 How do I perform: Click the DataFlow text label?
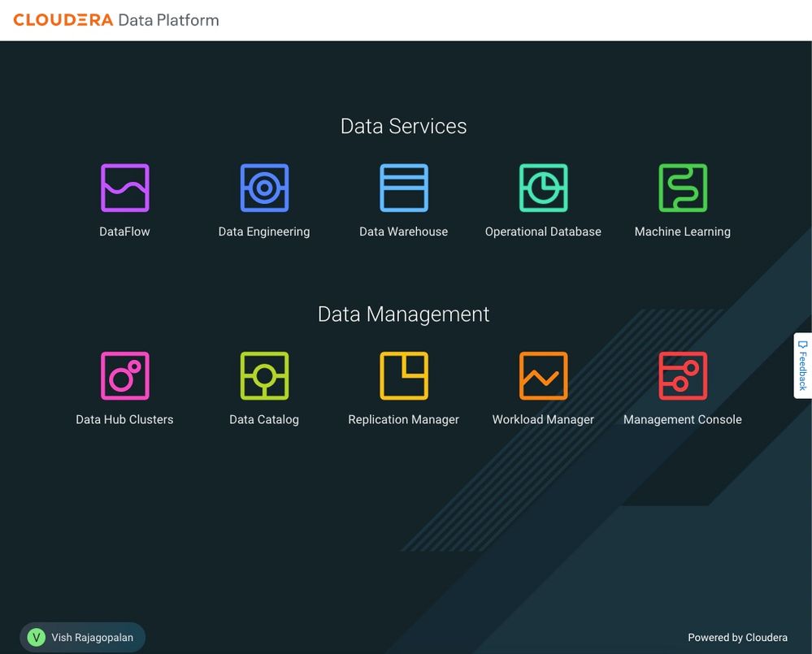(125, 232)
